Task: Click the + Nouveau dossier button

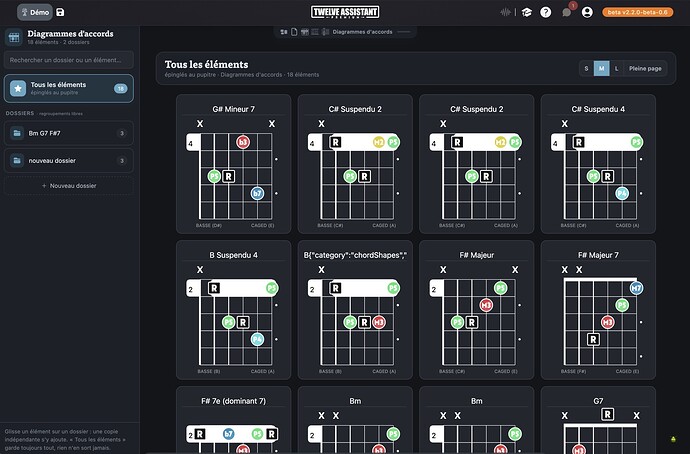Action: (69, 186)
